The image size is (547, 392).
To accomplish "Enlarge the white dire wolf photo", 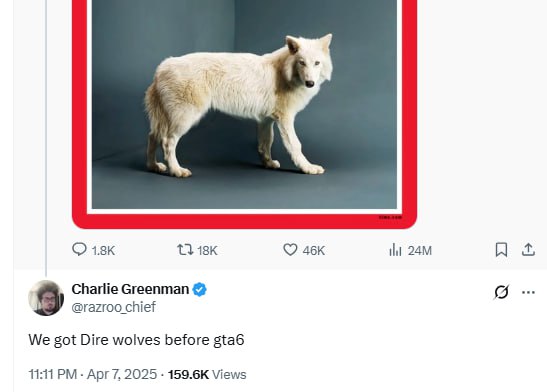I will 244,105.
